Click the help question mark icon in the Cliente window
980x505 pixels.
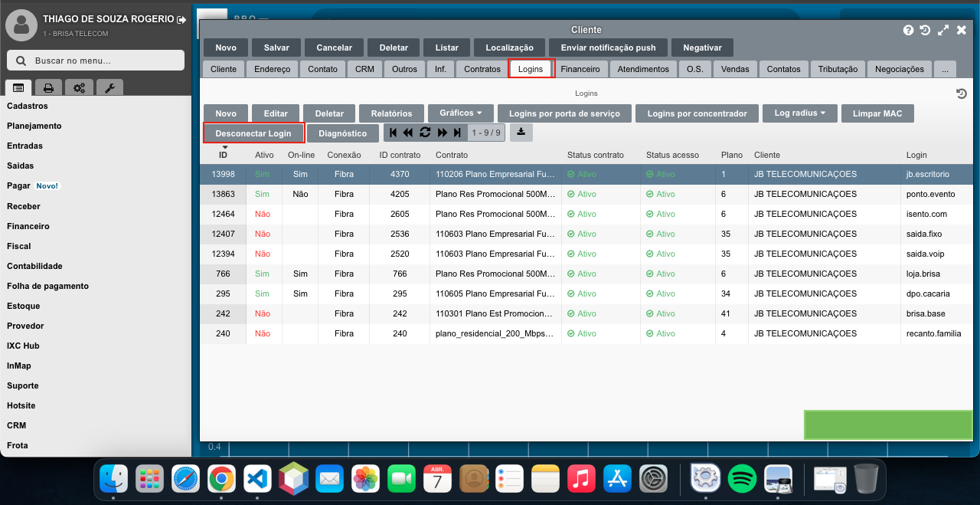tap(908, 30)
